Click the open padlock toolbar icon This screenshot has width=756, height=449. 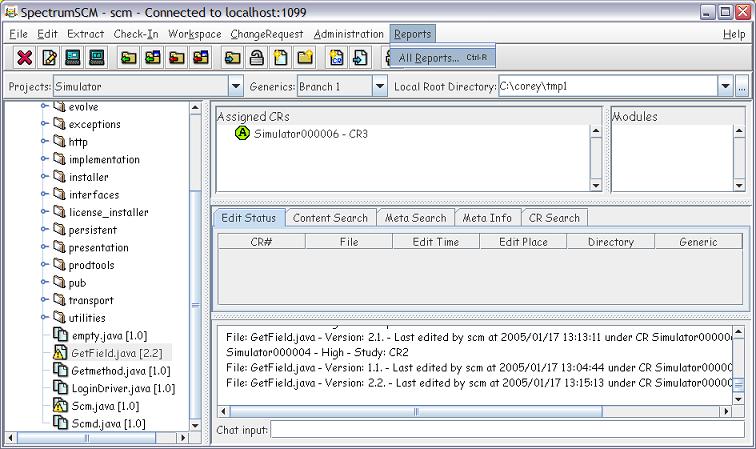point(256,58)
